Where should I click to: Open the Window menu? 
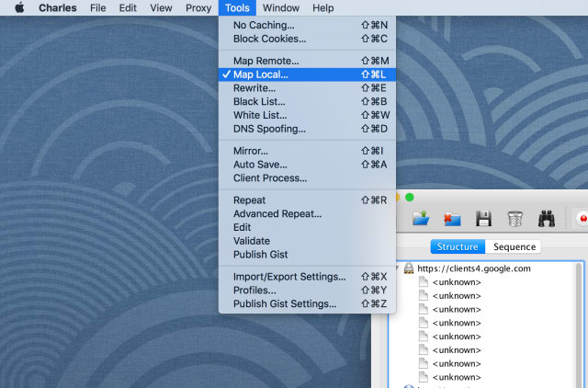coord(281,8)
